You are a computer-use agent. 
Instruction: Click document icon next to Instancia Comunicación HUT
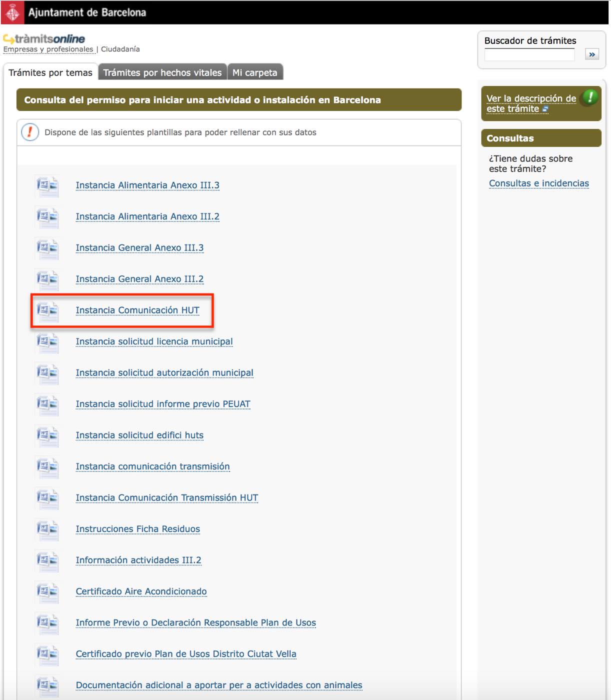[47, 310]
